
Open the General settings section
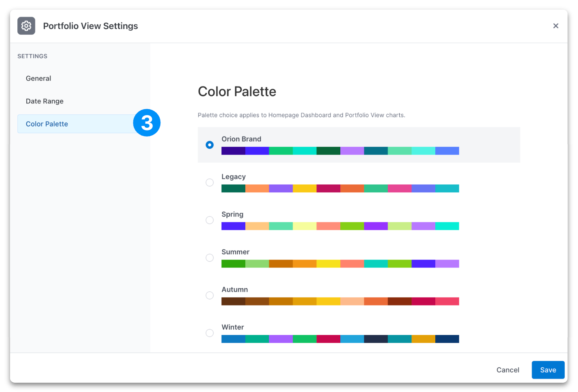click(x=38, y=78)
